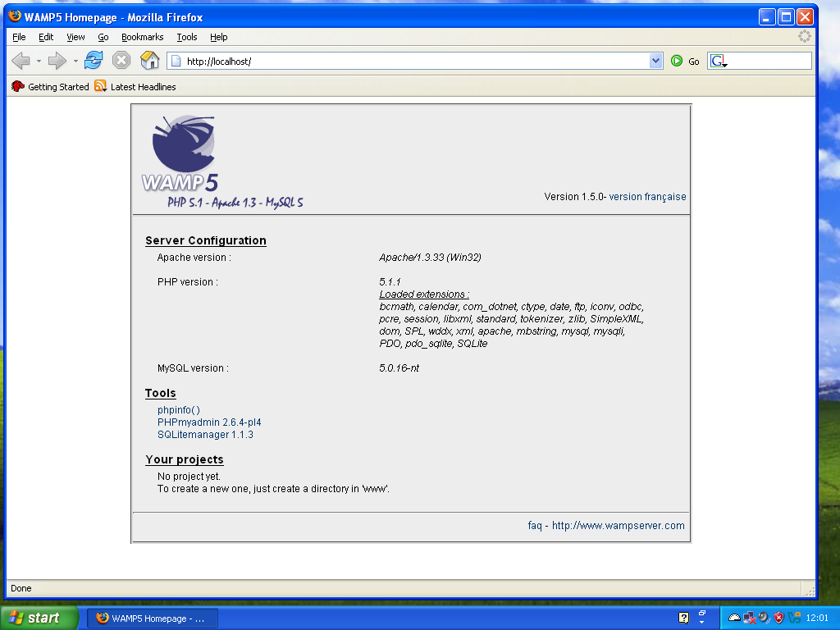840x630 pixels.
Task: Click the Firefox throbber activity icon
Action: [805, 36]
